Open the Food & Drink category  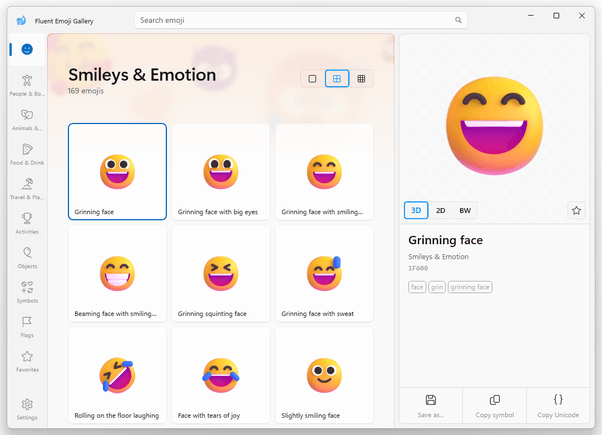tap(27, 154)
